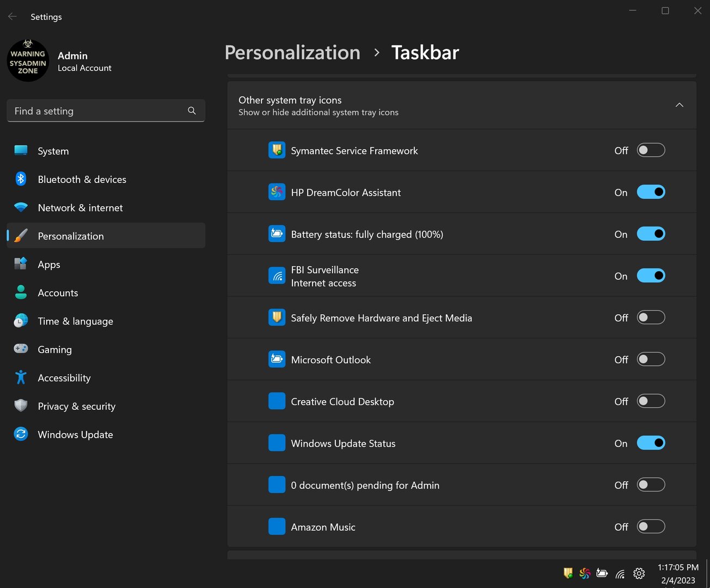The width and height of the screenshot is (710, 588).
Task: Switch off Windows Update Status toggle
Action: pos(651,443)
